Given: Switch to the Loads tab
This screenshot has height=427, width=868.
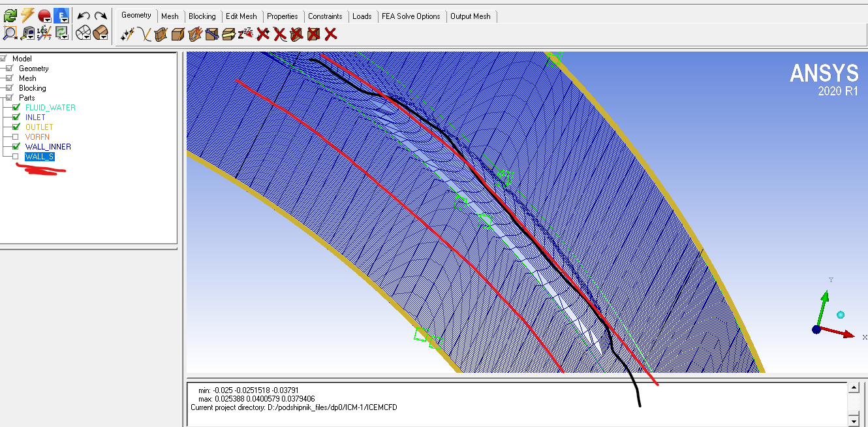Looking at the screenshot, I should (362, 16).
